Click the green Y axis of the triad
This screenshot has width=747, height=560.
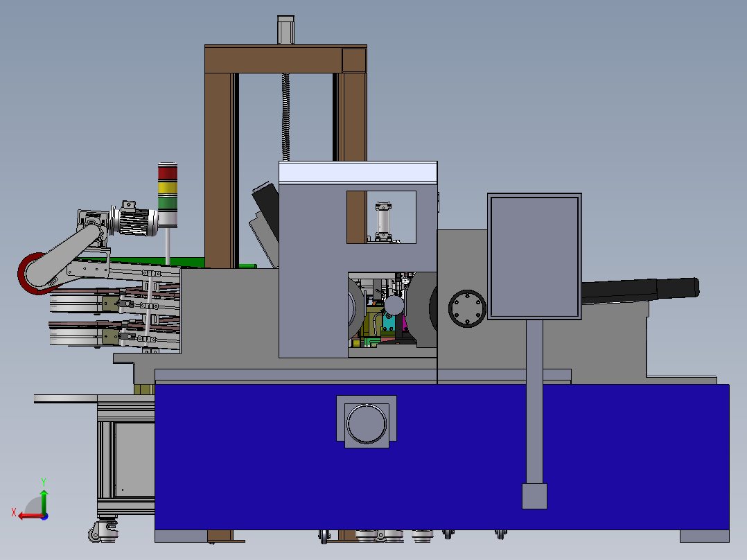pyautogui.click(x=44, y=502)
